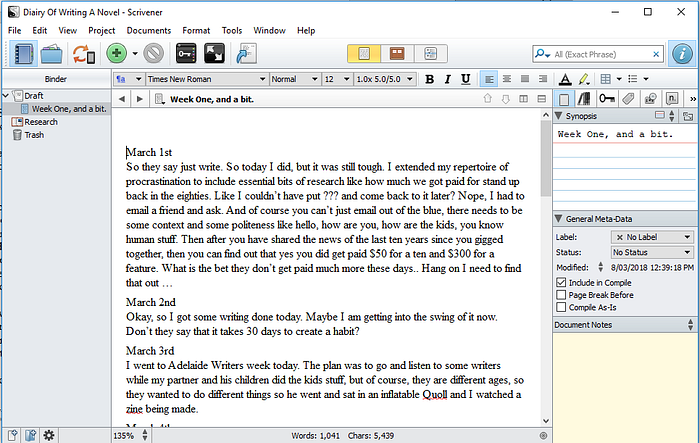Clear the search field with X
Viewport: 700px width, 443px height.
[656, 54]
